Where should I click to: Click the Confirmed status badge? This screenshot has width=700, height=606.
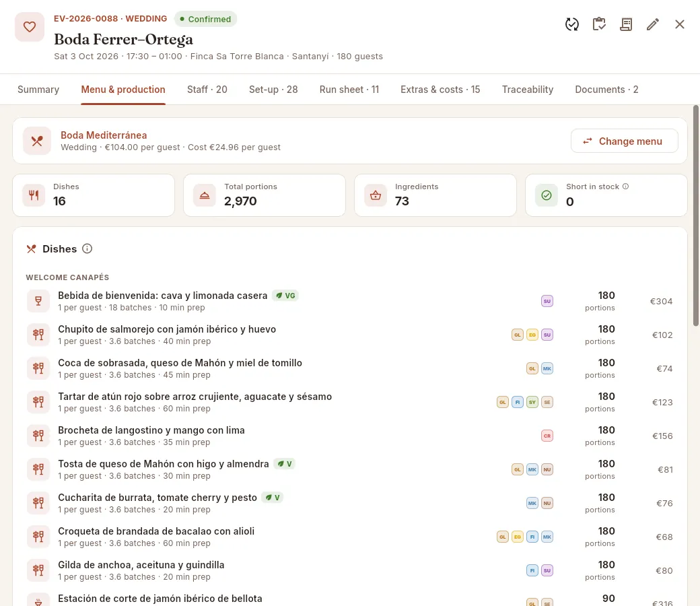[205, 20]
